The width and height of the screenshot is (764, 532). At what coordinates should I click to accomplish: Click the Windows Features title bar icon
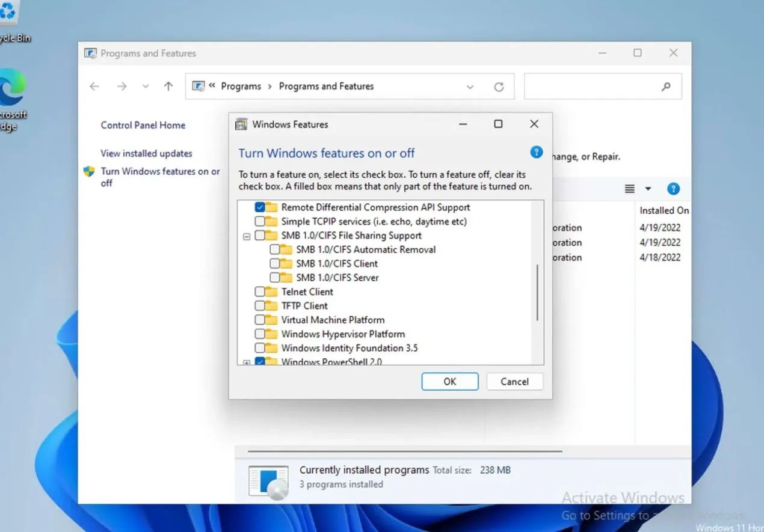click(241, 124)
